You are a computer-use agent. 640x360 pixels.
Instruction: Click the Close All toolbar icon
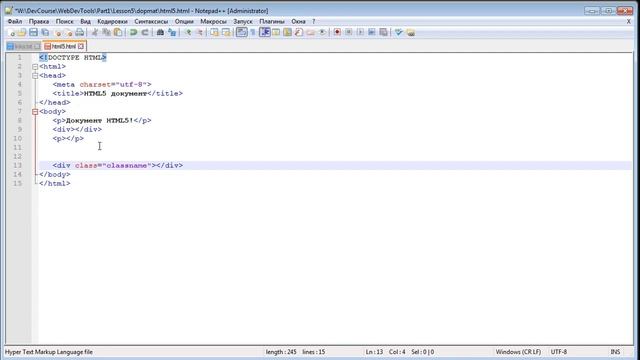click(x=69, y=32)
